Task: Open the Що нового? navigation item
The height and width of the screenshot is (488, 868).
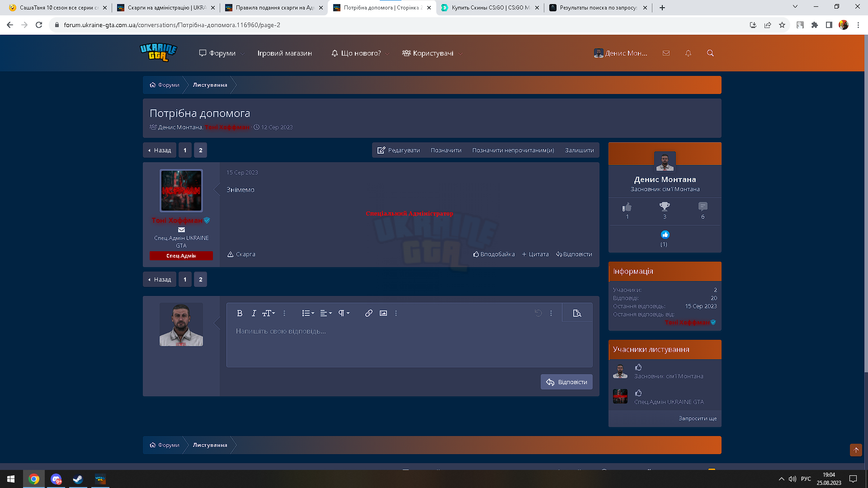Action: pyautogui.click(x=356, y=53)
